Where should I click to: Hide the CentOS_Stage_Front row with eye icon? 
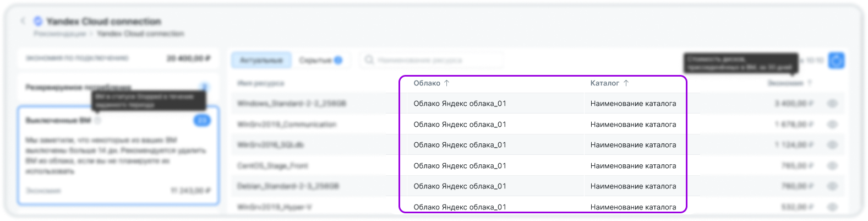click(x=832, y=166)
